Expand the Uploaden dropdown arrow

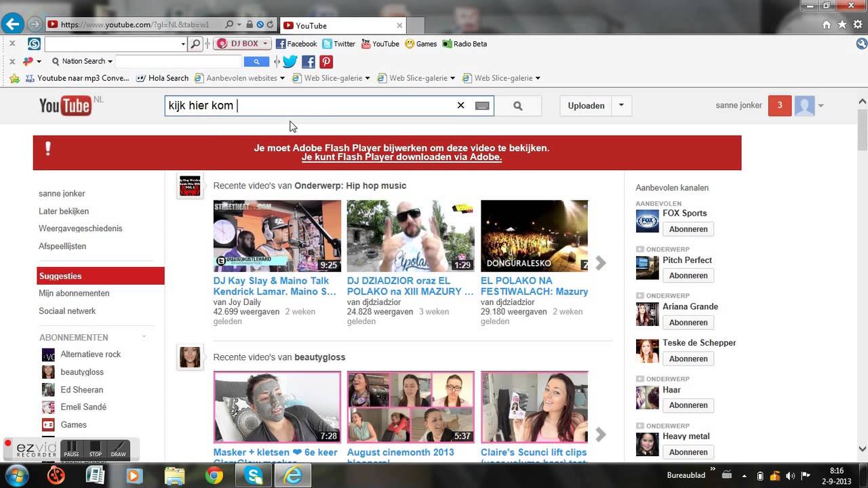coord(621,106)
